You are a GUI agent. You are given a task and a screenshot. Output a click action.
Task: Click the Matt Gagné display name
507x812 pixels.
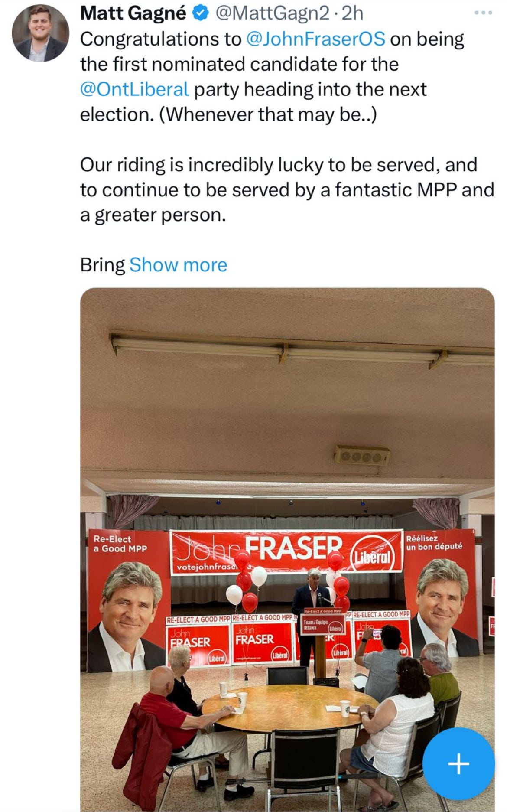[133, 14]
